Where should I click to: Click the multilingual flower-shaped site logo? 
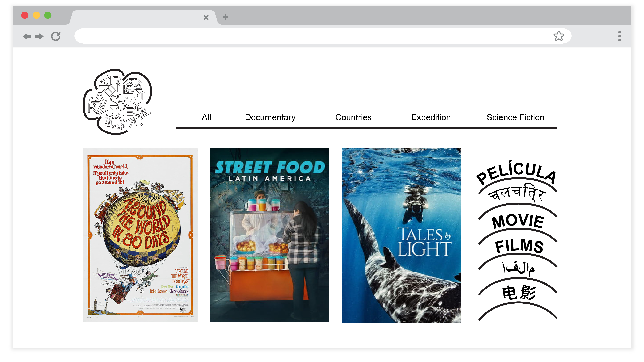[118, 102]
